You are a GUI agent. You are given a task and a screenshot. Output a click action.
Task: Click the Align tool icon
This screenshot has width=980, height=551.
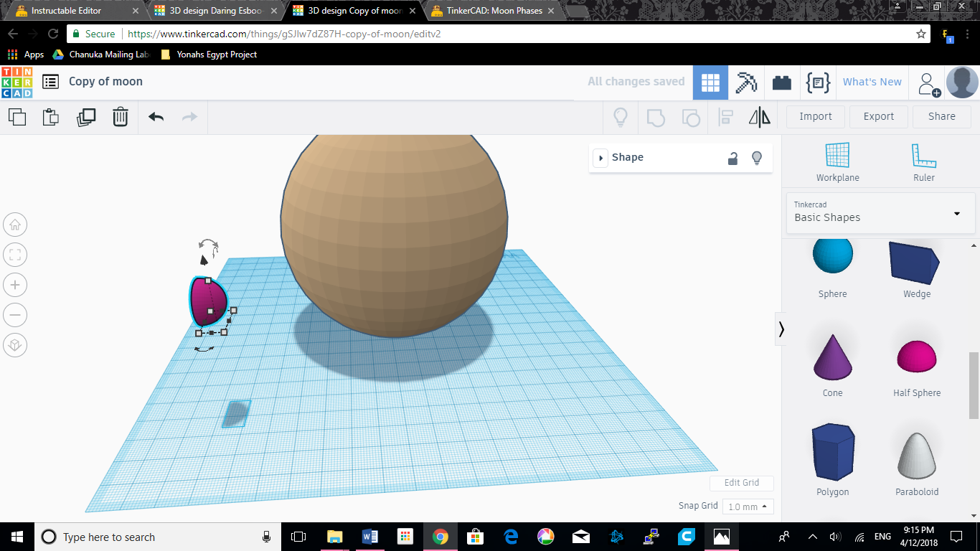click(x=726, y=117)
